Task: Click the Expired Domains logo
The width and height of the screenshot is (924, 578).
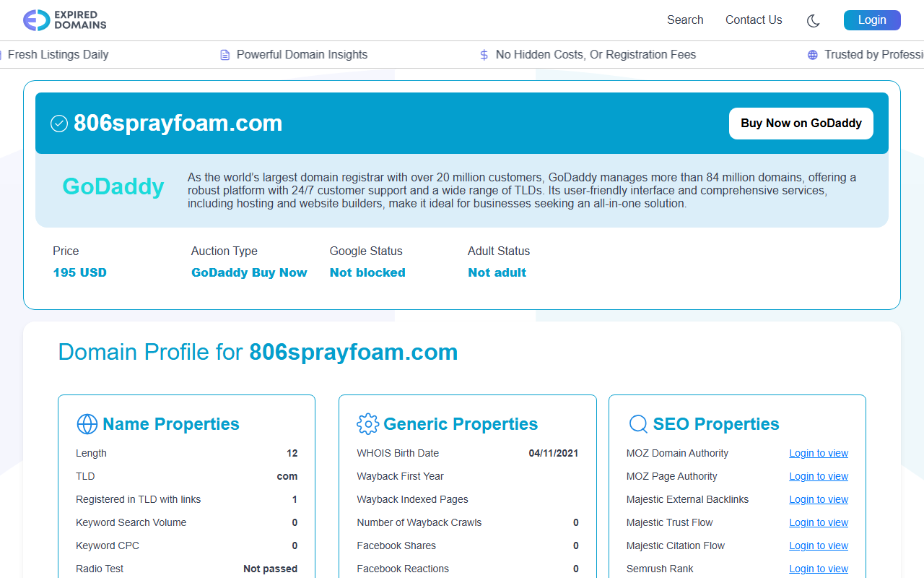Action: tap(64, 20)
